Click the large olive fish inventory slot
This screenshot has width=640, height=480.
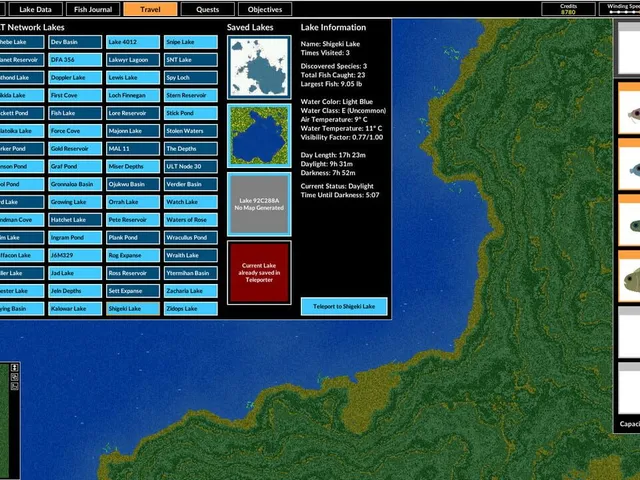[x=629, y=280]
